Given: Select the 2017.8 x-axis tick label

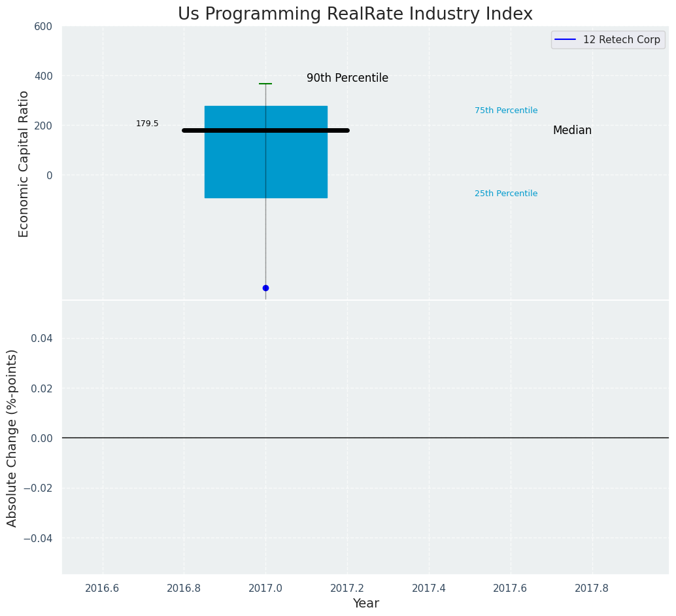Looking at the screenshot, I should click(592, 588).
